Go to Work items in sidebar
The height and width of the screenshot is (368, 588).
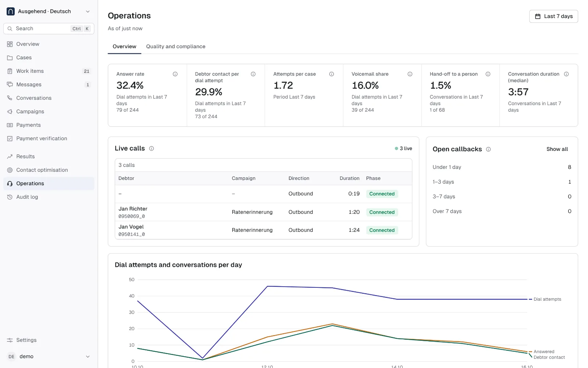49,71
